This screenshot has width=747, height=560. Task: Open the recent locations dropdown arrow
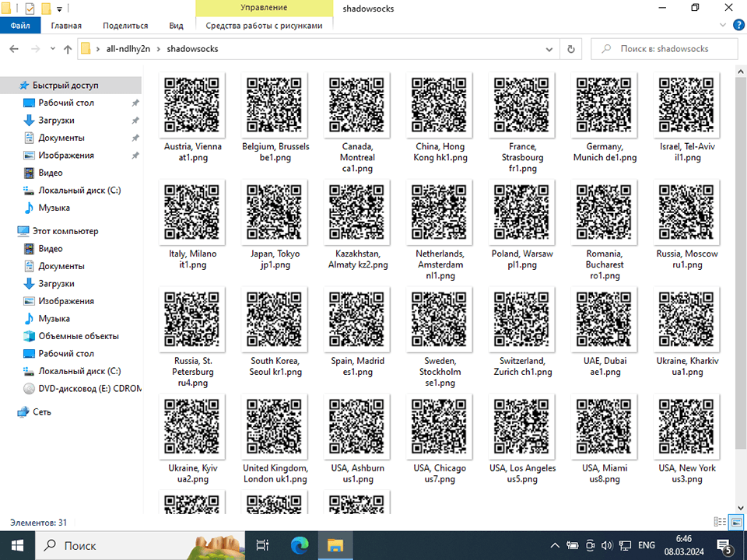52,48
